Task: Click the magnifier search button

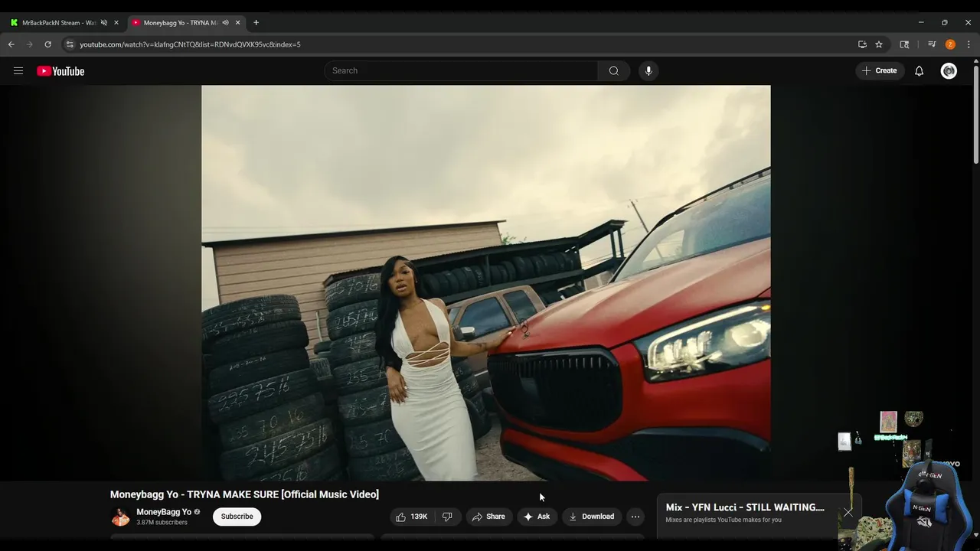Action: coord(614,71)
